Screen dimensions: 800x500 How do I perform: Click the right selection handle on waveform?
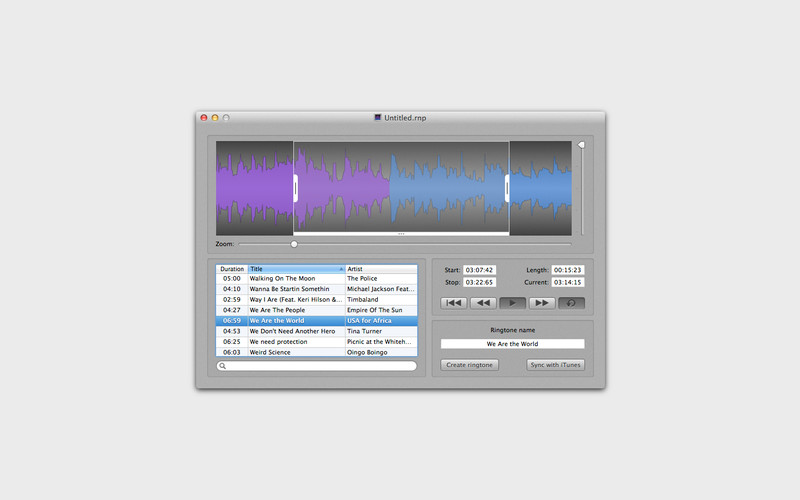click(x=507, y=188)
